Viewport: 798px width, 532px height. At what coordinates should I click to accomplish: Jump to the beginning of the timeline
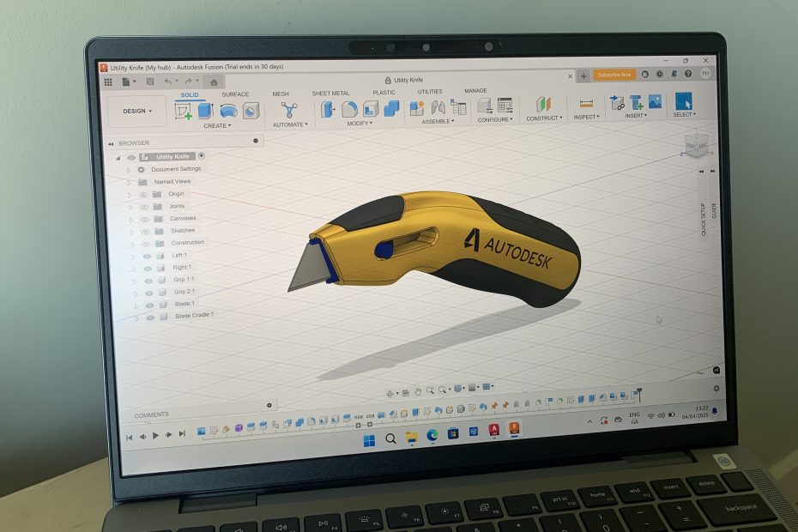click(x=130, y=438)
